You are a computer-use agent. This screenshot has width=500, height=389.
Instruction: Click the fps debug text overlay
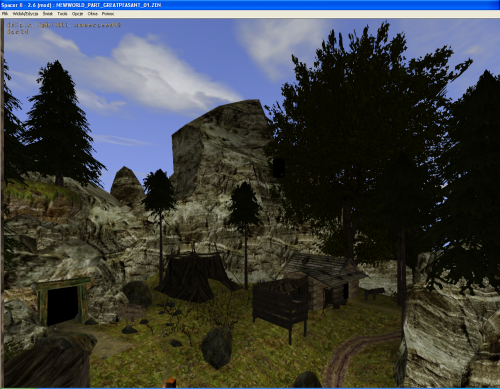coord(18,32)
